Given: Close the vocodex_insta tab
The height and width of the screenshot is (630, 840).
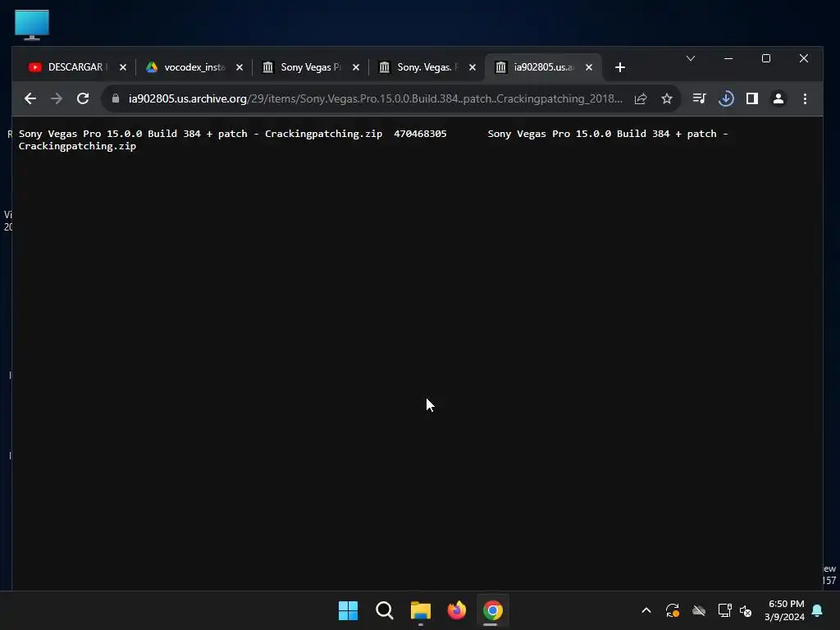Looking at the screenshot, I should tap(240, 67).
